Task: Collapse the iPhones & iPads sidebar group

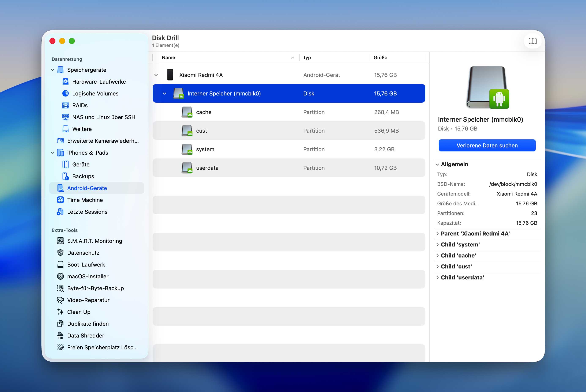Action: 52,152
